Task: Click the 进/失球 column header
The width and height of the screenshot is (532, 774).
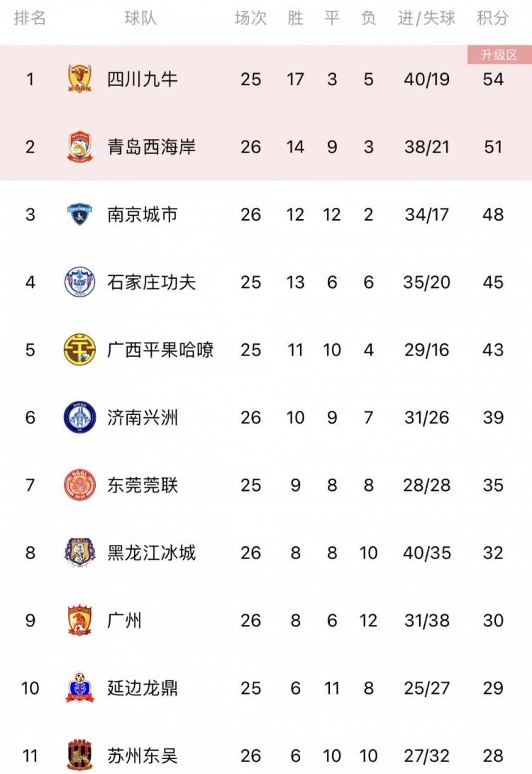Action: [426, 18]
